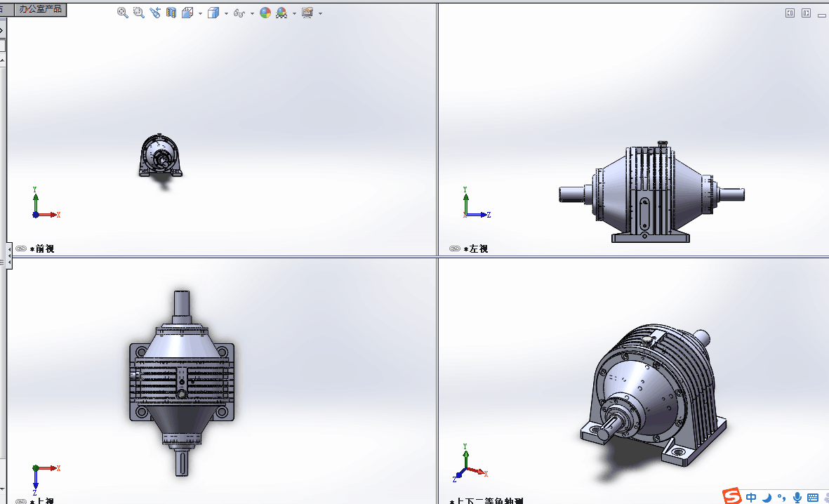The image size is (829, 504).
Task: Switch to the 办公室产品 tab
Action: pyautogui.click(x=40, y=9)
